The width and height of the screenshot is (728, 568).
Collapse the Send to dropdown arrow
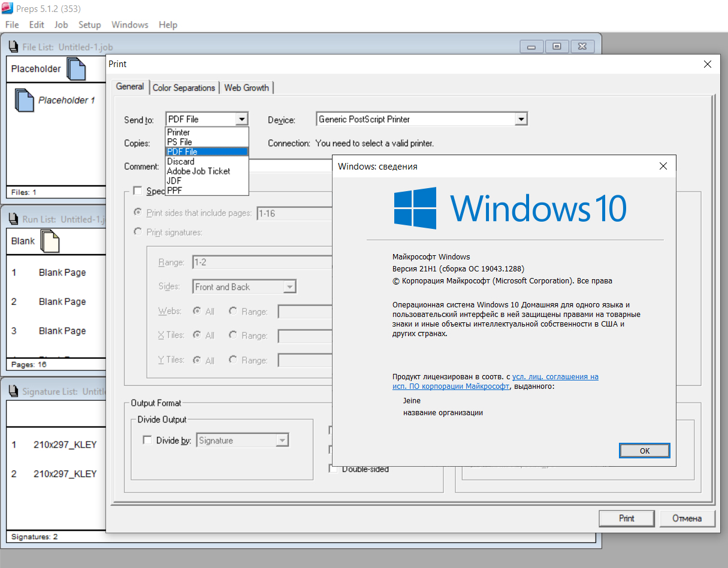(241, 119)
